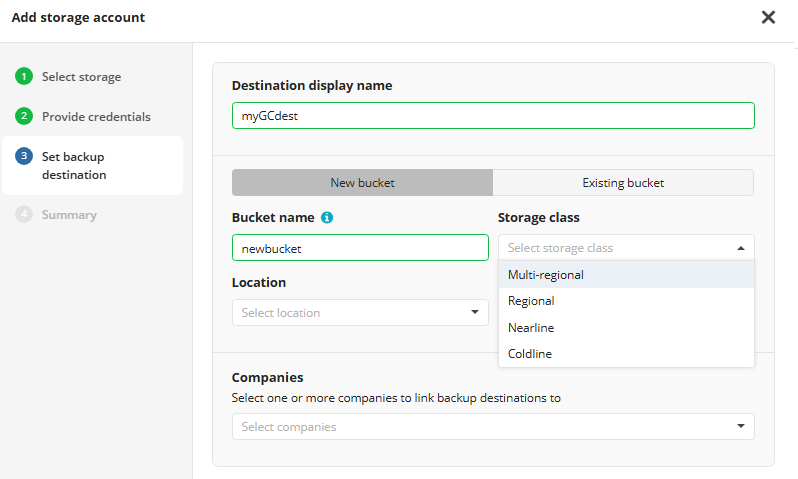This screenshot has width=798, height=479.
Task: Click the step 2 green circle icon
Action: pyautogui.click(x=24, y=117)
